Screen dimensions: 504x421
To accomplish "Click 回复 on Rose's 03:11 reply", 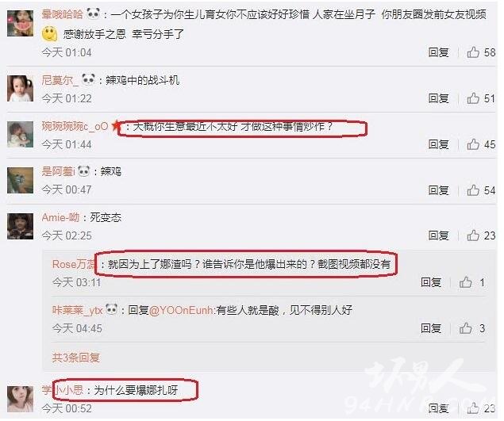I will click(x=431, y=282).
